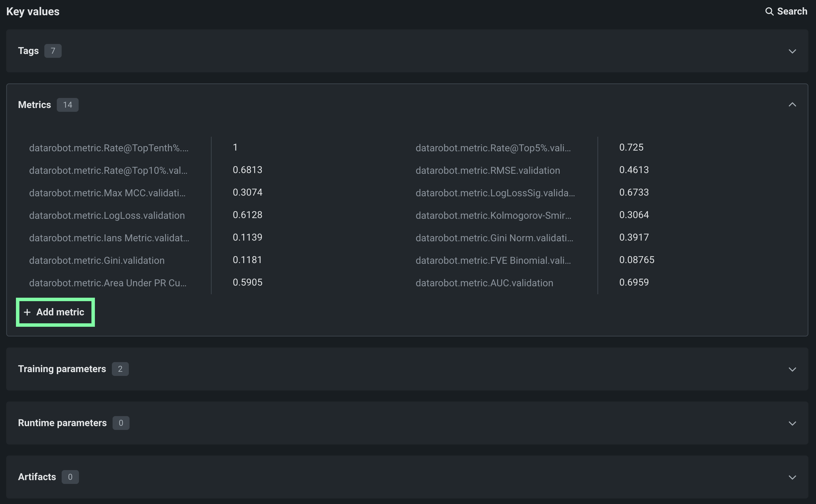The width and height of the screenshot is (816, 504).
Task: Click the Add metric button
Action: coord(55,312)
